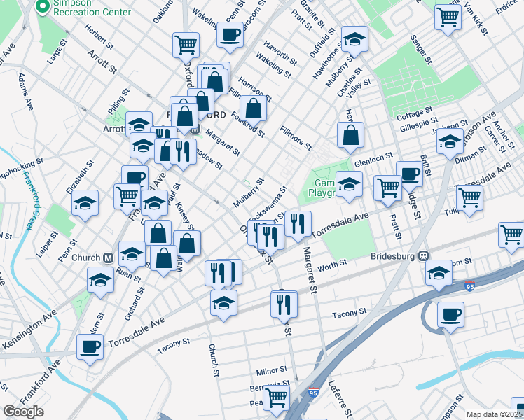Screen dimensions: 524x420
Task: Click the Pilling St label
Action: tap(118, 101)
